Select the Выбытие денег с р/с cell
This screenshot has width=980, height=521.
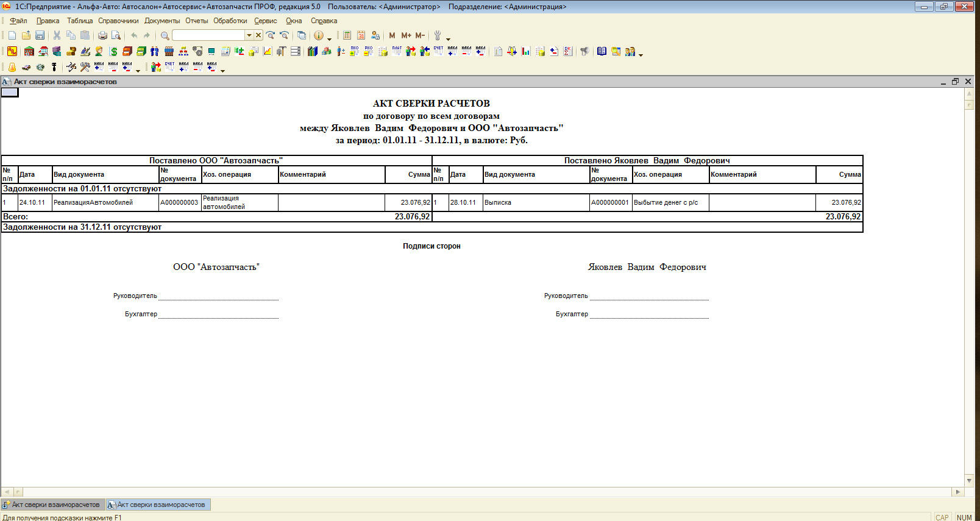point(670,202)
